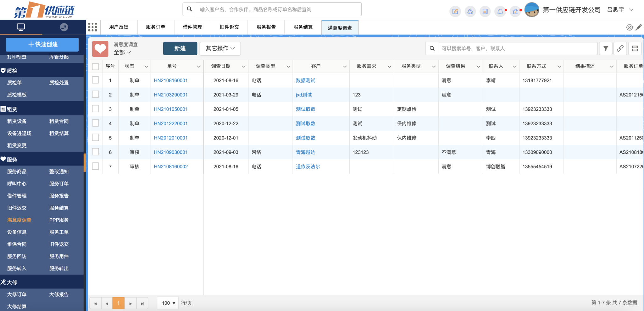Check the row for HN2103290001

pos(96,94)
